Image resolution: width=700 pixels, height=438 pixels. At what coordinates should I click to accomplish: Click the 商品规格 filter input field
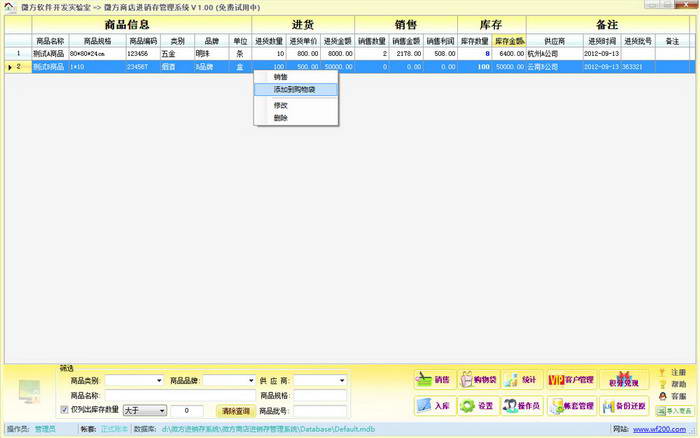tap(320, 396)
